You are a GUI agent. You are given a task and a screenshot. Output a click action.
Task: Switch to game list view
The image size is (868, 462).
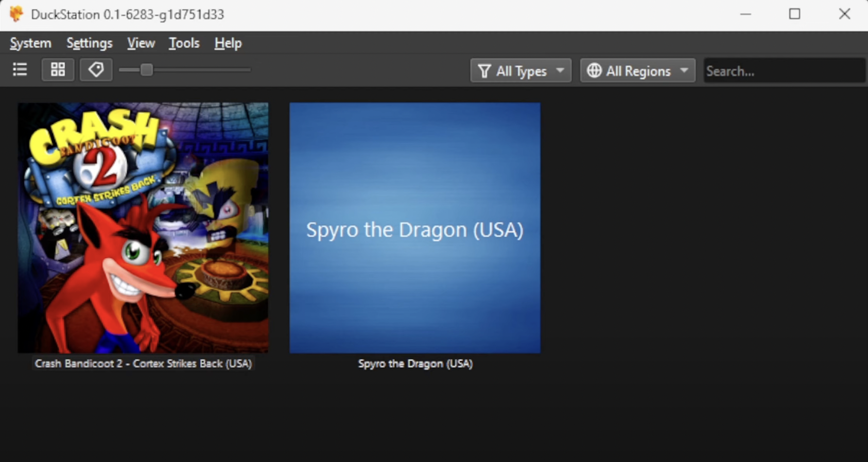click(20, 69)
